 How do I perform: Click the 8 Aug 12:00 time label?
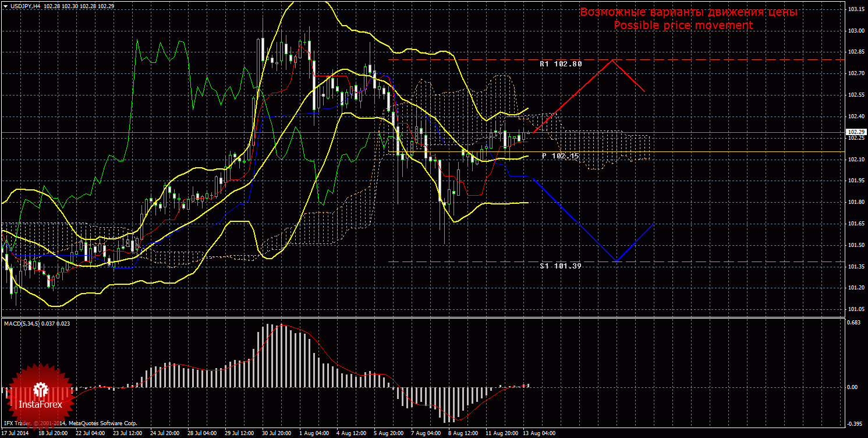463,434
